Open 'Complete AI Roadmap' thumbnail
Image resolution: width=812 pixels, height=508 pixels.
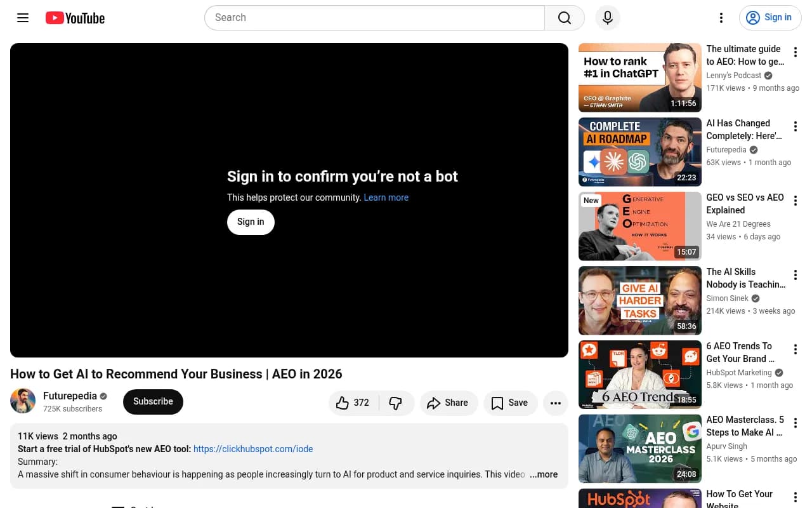point(640,152)
